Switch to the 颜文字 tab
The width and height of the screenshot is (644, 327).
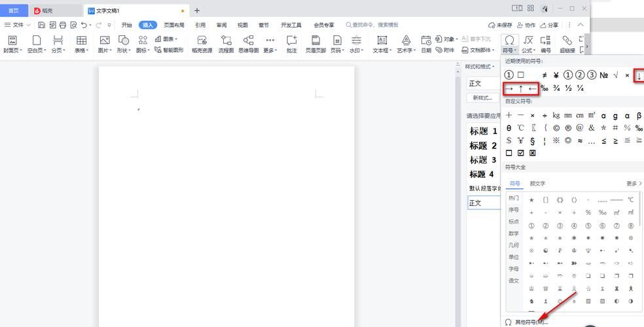click(537, 184)
